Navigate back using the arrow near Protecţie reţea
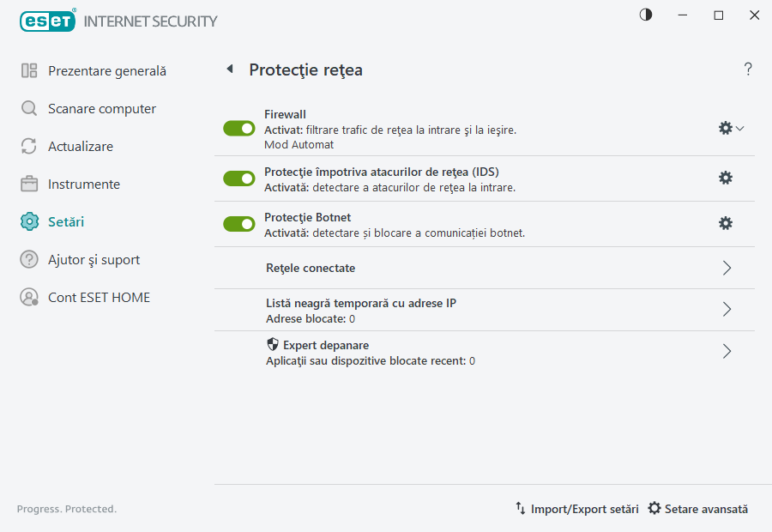772x532 pixels. click(x=229, y=70)
